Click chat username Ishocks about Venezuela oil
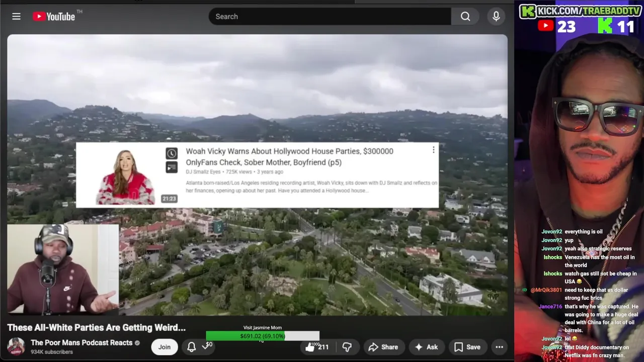The height and width of the screenshot is (362, 644). 552,257
